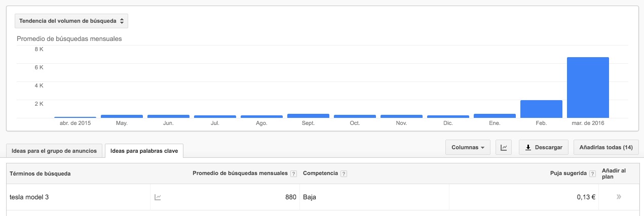
Task: Click the mar. de 2016 bar in the chart
Action: click(588, 88)
